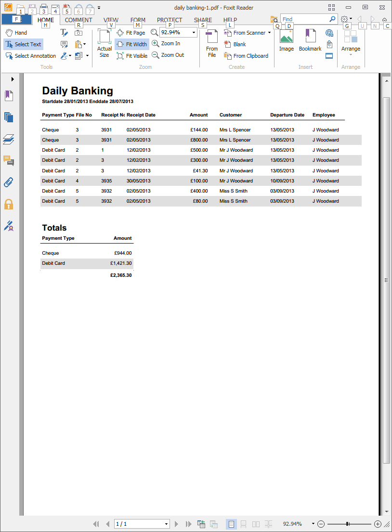Open the settings gear dropdown
Screen dimensions: 392x532
point(346,19)
